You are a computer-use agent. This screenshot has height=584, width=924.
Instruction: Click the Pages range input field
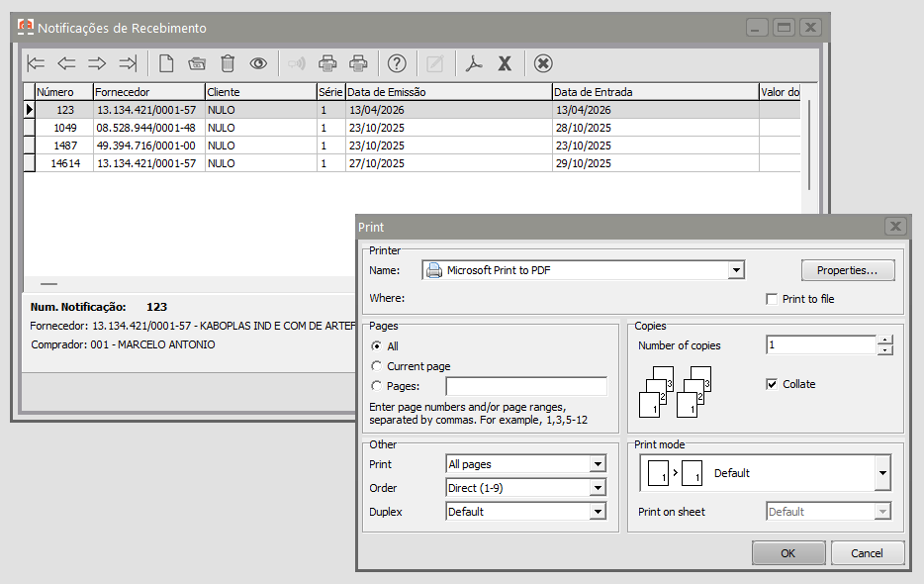coord(526,386)
